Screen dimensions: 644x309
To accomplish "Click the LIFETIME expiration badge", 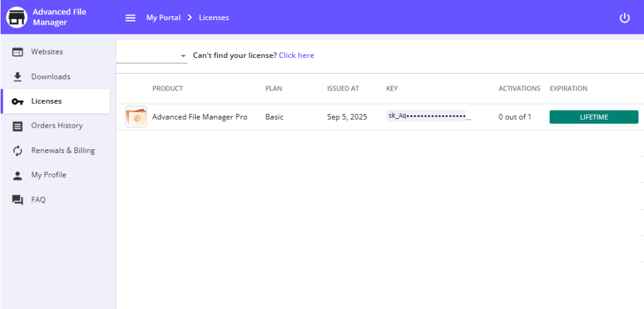I will pos(594,117).
